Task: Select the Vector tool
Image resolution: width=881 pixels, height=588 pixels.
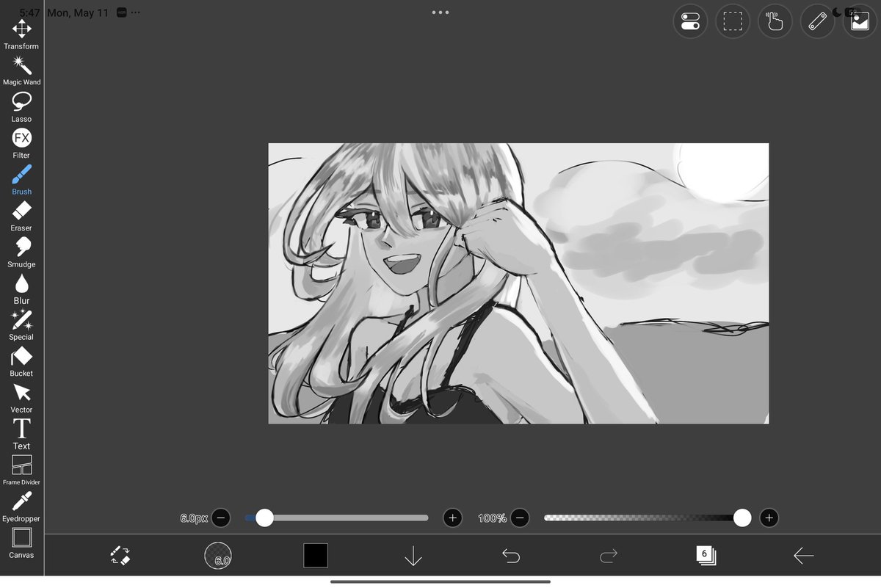Action: [x=21, y=398]
